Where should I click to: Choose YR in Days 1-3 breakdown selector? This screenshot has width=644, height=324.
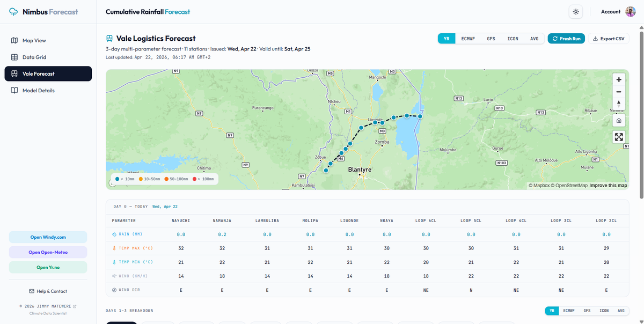coord(552,311)
